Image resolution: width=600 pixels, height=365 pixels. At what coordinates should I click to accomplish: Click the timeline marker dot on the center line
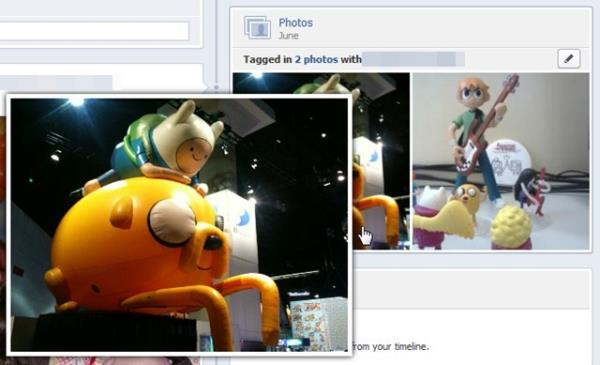(216, 88)
